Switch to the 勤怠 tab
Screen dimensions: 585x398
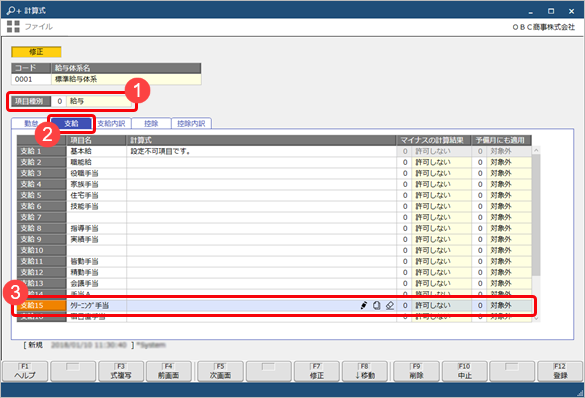(x=31, y=123)
